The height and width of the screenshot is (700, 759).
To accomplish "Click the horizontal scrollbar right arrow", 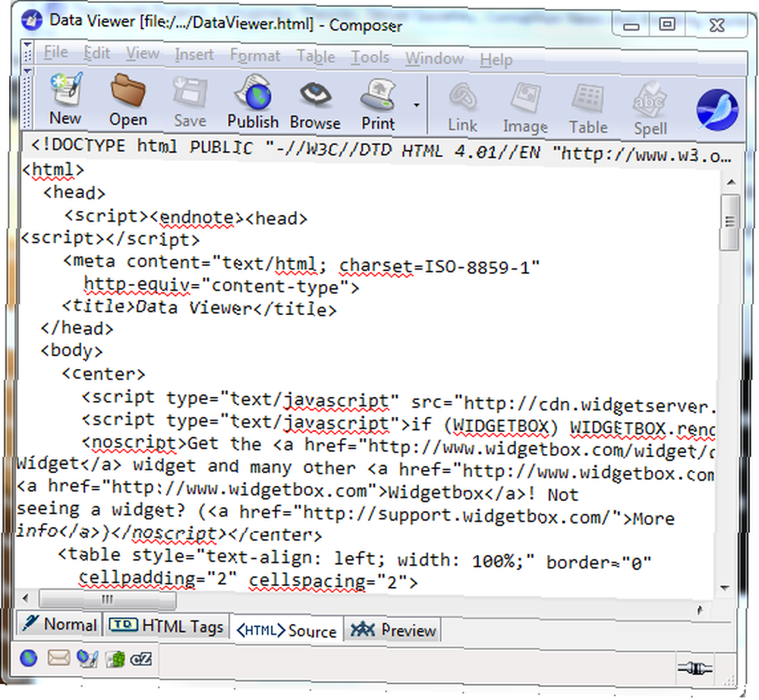I will (x=700, y=610).
